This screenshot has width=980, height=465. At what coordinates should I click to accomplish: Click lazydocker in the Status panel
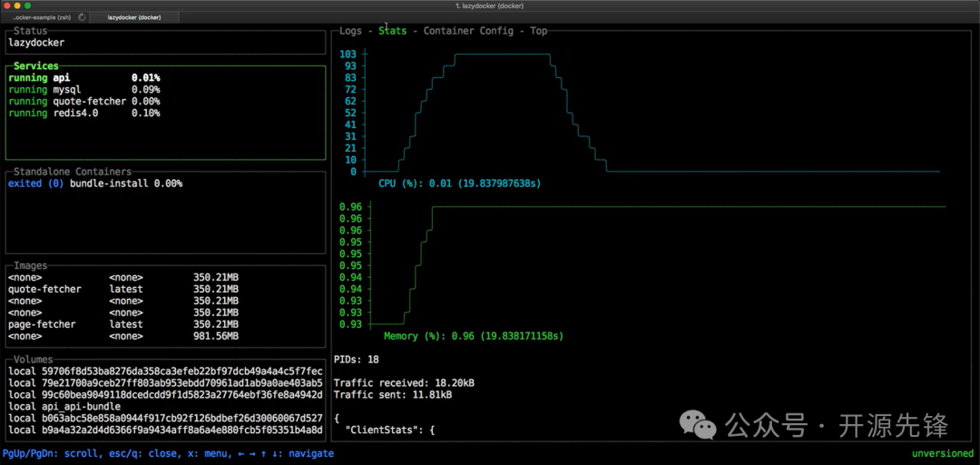tap(36, 44)
